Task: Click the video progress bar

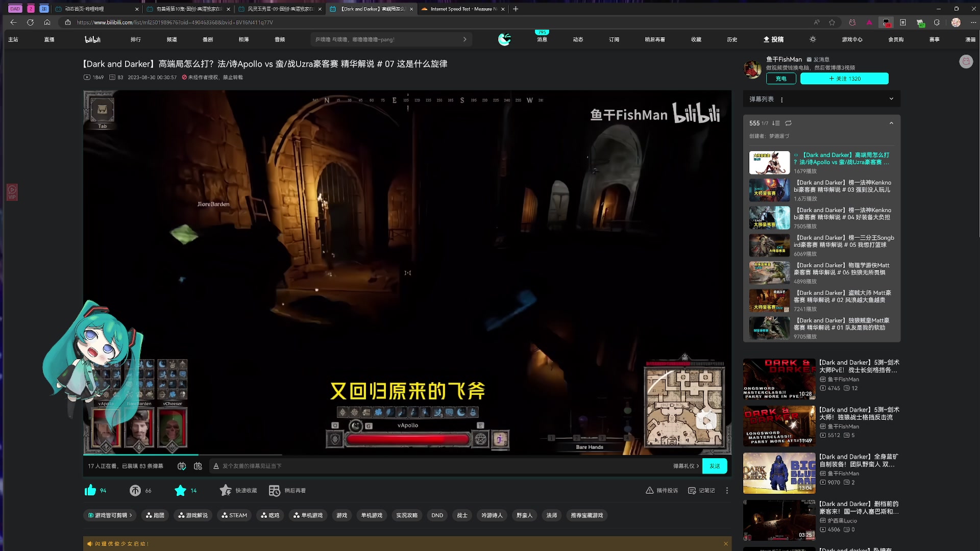Action: 407,455
